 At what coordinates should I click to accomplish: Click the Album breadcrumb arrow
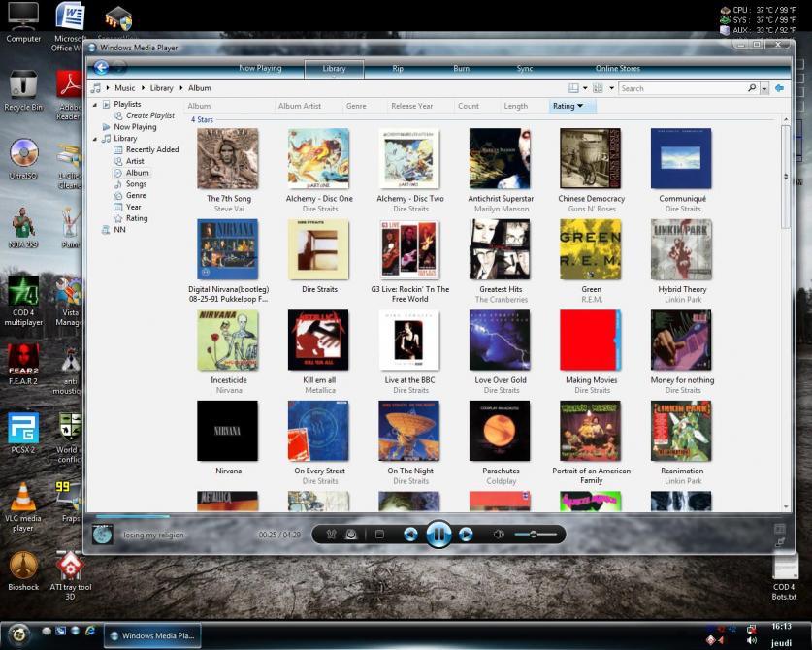pyautogui.click(x=181, y=88)
